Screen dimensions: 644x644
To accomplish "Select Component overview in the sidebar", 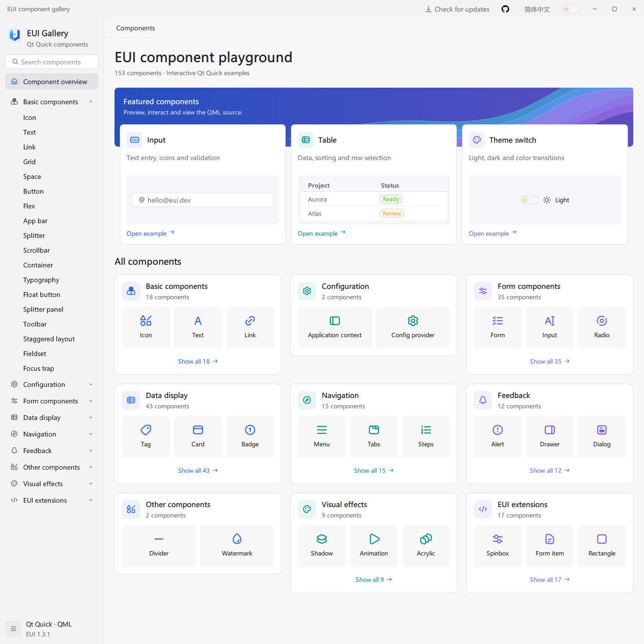I will click(x=52, y=81).
